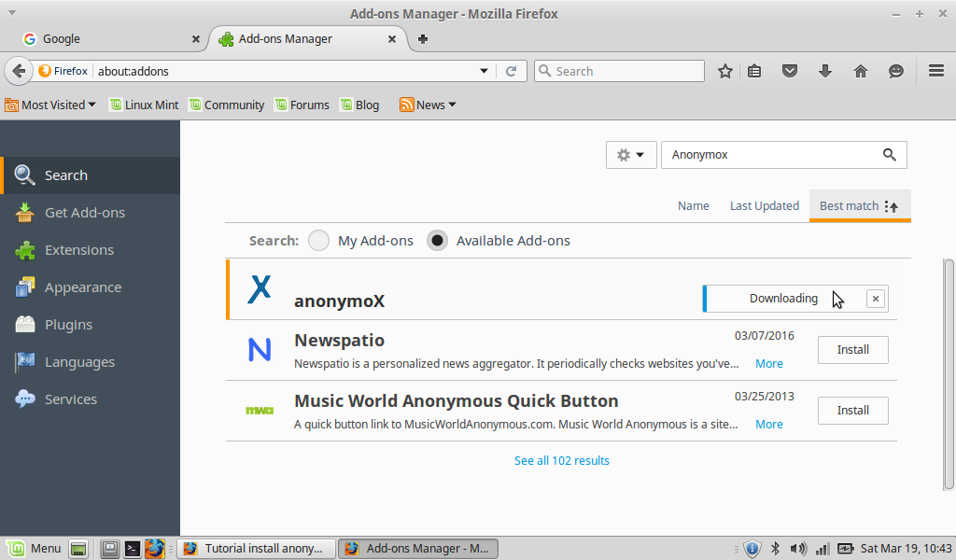Open the Bluetooth tray icon
This screenshot has width=956, height=560.
click(x=776, y=549)
